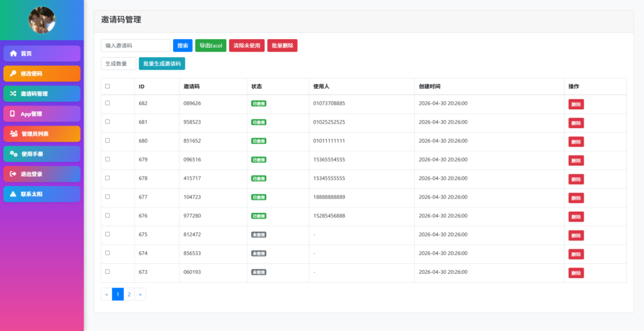644x331 pixels.
Task: Check the box for row ID 673
Action: click(108, 271)
